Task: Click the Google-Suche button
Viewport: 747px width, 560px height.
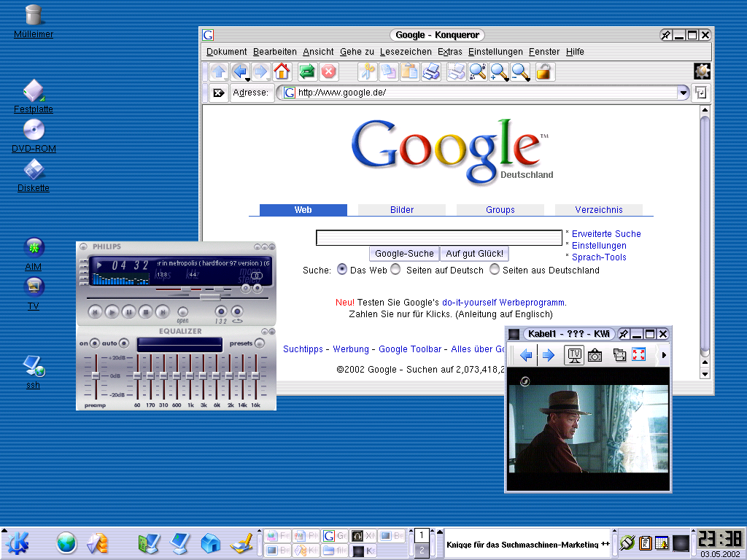Action: pyautogui.click(x=404, y=253)
